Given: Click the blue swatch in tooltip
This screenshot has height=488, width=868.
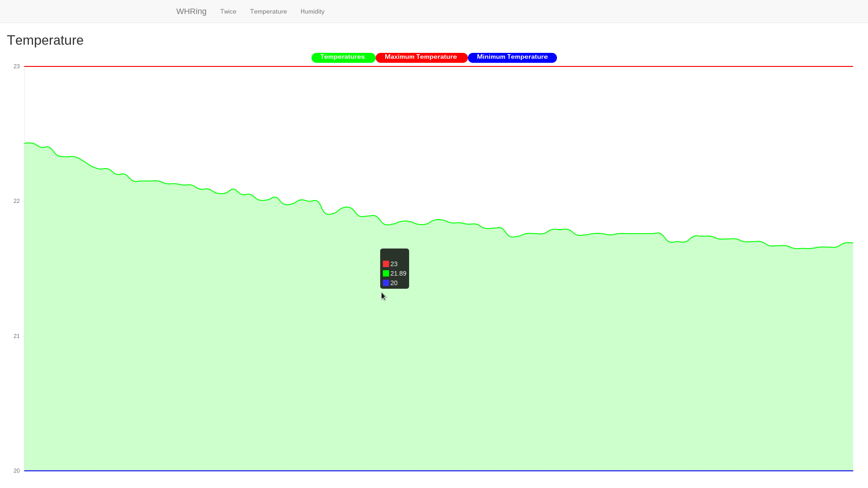Looking at the screenshot, I should click(386, 283).
